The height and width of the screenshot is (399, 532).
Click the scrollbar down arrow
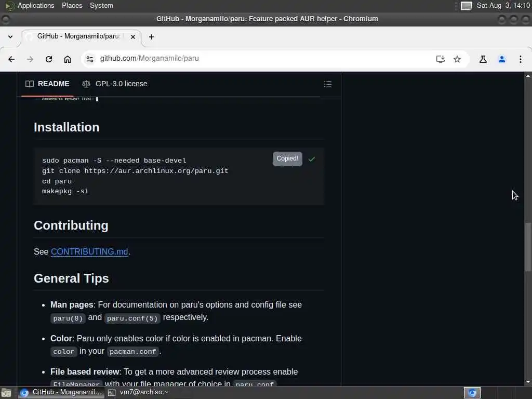point(528,382)
